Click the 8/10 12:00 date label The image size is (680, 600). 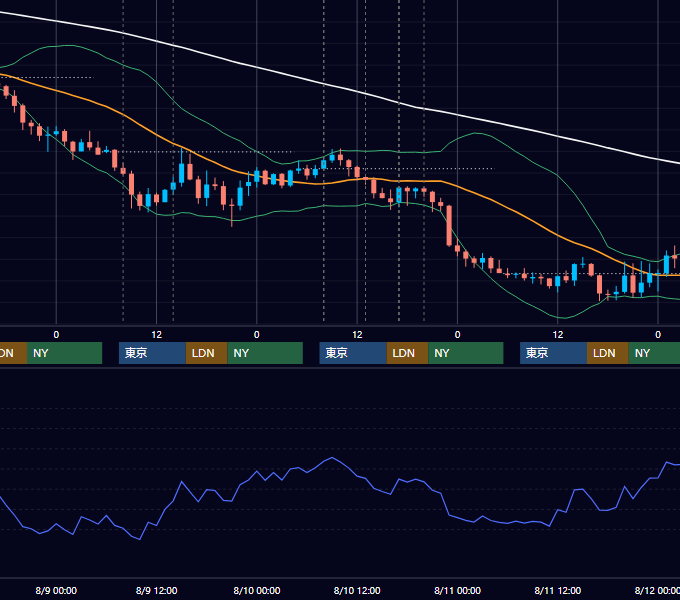coord(357,590)
